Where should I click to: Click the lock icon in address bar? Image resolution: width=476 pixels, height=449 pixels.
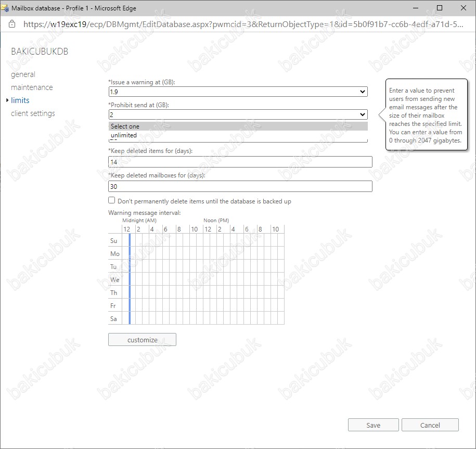click(x=12, y=24)
